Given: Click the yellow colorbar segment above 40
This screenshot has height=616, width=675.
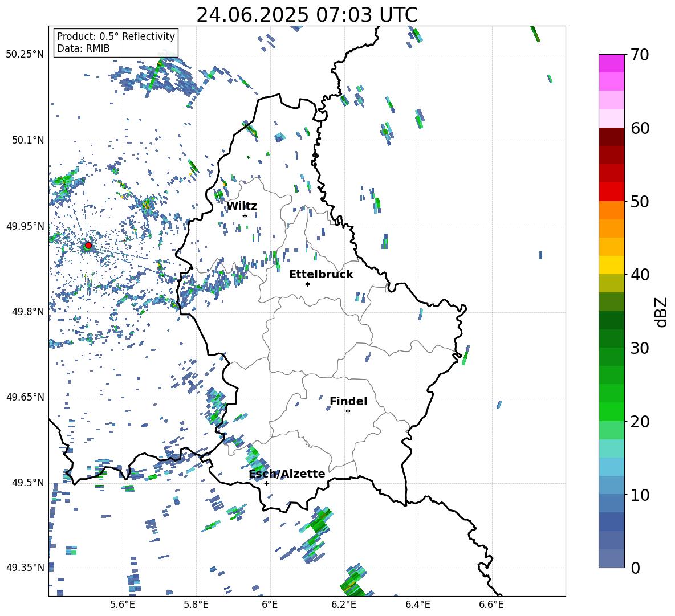Looking at the screenshot, I should (x=611, y=265).
